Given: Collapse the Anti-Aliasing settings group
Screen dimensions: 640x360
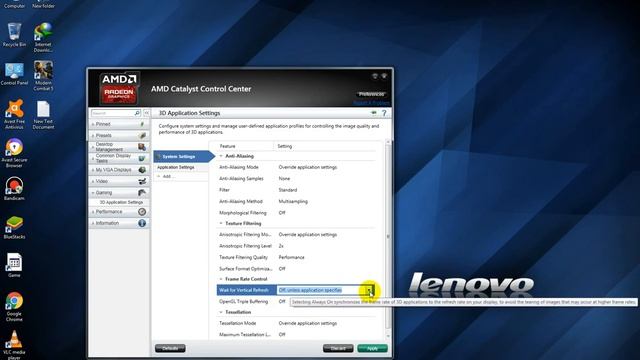Looking at the screenshot, I should tap(221, 156).
